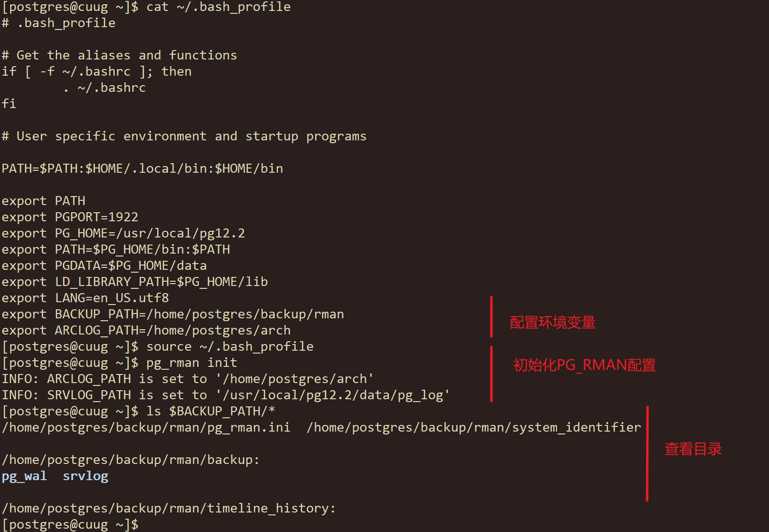Click the empty prompt on the last line
This screenshot has width=769, height=532.
coord(70,525)
